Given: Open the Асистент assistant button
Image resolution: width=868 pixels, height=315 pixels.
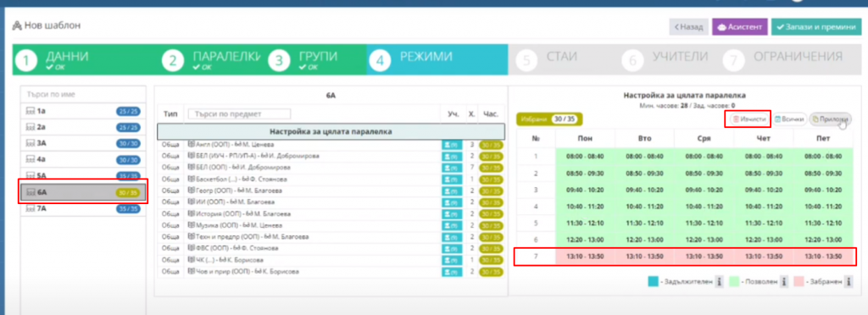Looking at the screenshot, I should pyautogui.click(x=739, y=26).
